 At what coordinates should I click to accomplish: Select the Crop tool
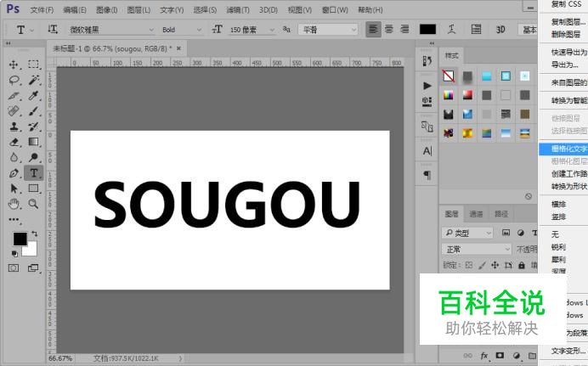click(14, 95)
